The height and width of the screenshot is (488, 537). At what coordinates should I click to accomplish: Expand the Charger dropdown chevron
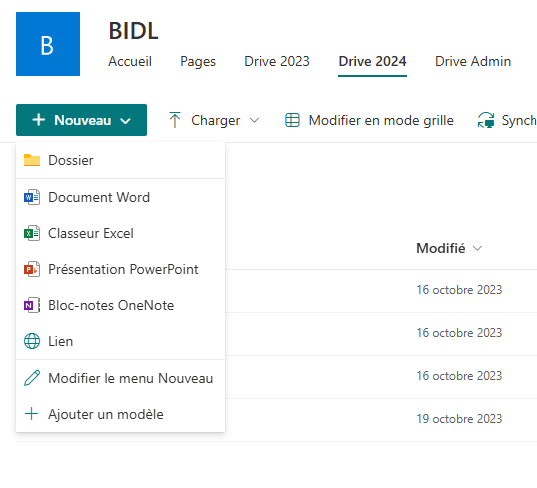point(254,120)
